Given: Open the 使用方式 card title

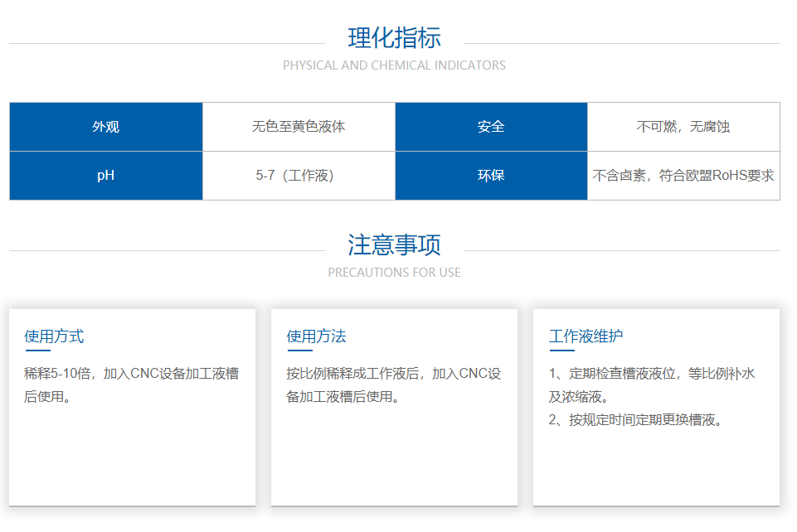Looking at the screenshot, I should click(x=54, y=336).
